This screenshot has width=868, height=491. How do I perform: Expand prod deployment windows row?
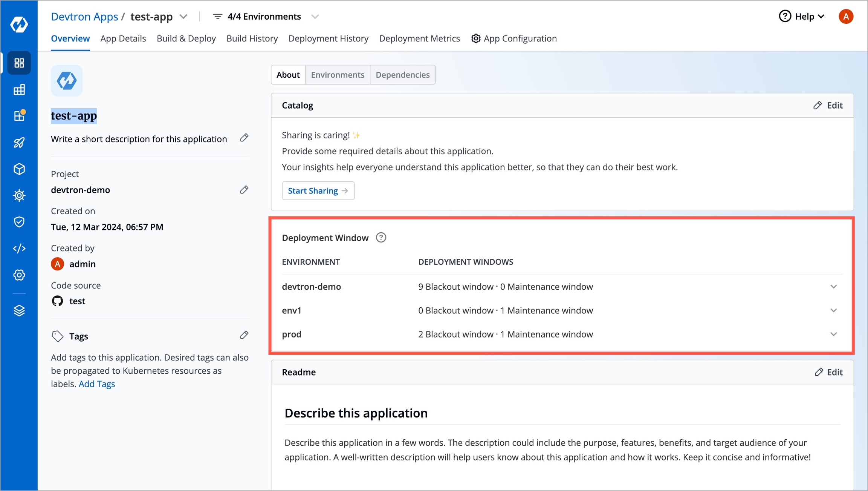click(x=833, y=334)
